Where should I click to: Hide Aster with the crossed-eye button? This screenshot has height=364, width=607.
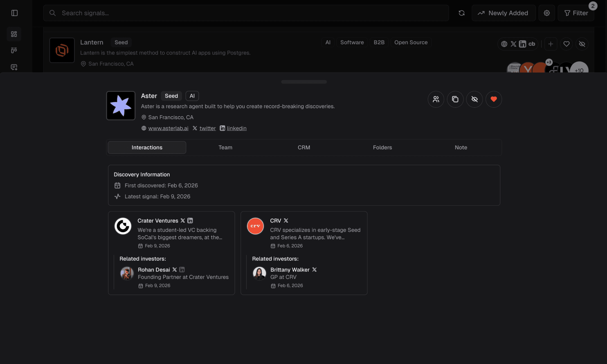point(474,99)
